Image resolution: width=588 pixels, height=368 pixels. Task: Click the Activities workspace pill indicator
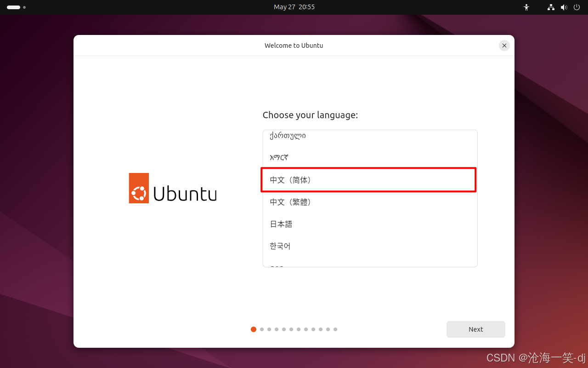click(13, 7)
